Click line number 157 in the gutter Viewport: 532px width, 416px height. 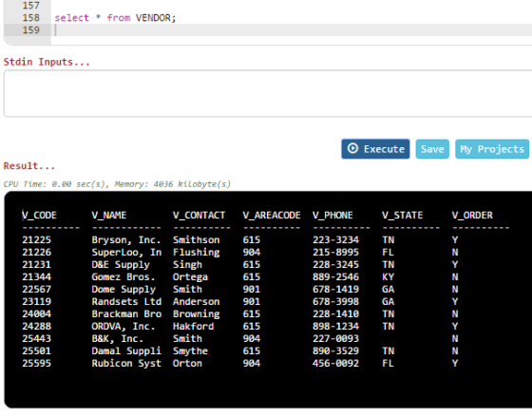[x=30, y=6]
